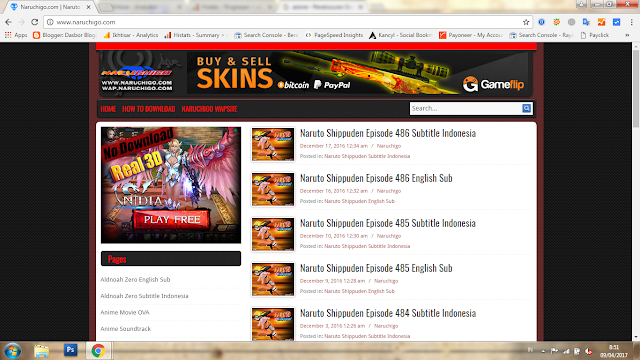Open the PageSpeed Insights bookmark
This screenshot has height=360, width=640.
click(x=334, y=35)
